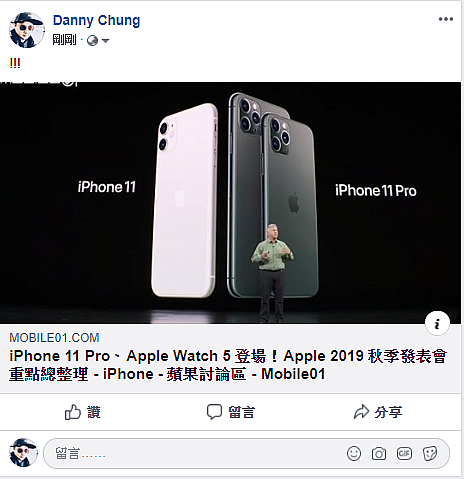
Task: Open the post options three-dot menu
Action: [446, 19]
